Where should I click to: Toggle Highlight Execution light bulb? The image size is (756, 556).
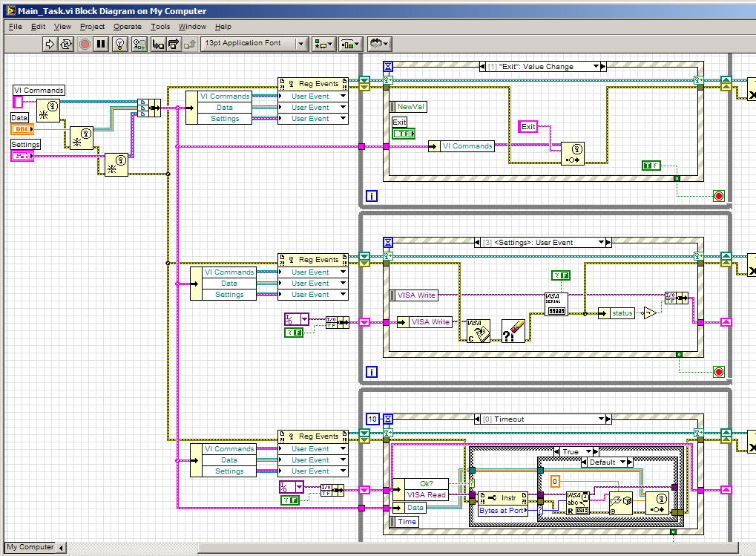point(121,44)
